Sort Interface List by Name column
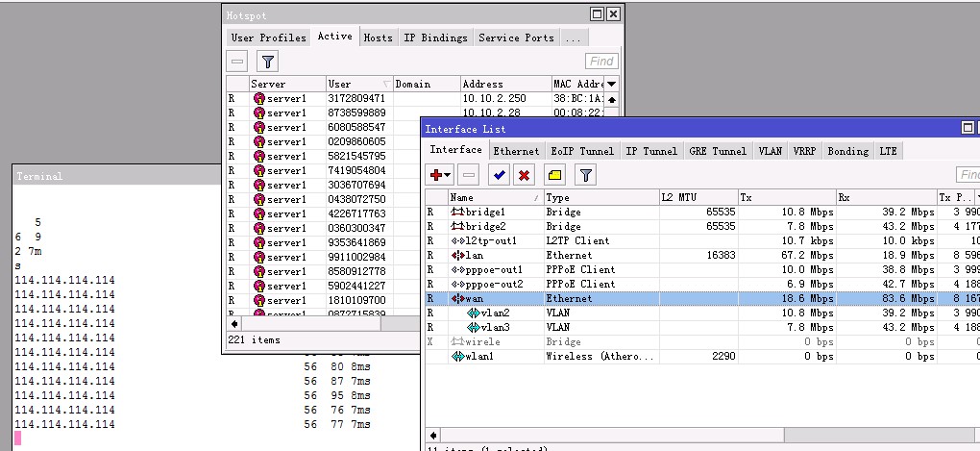 [497, 198]
